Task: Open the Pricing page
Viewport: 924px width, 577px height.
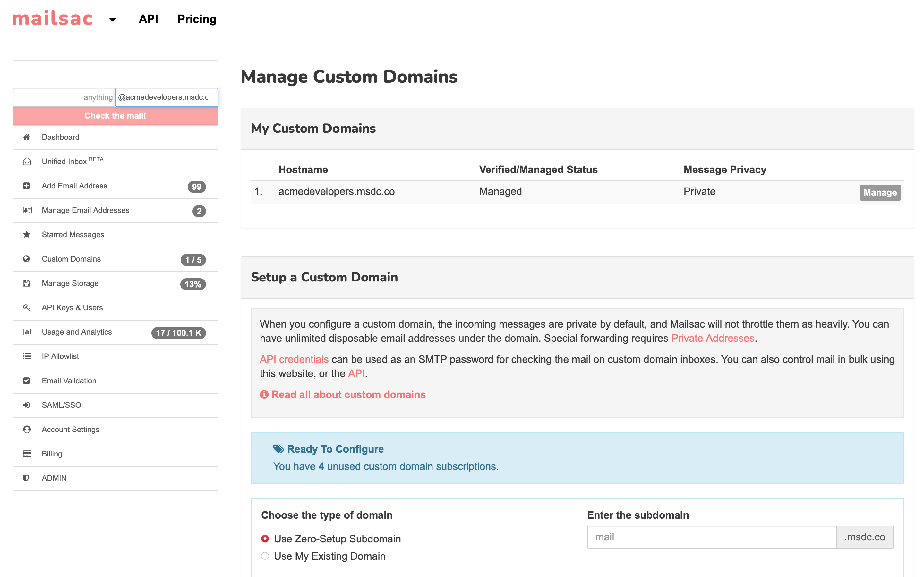Action: click(196, 19)
